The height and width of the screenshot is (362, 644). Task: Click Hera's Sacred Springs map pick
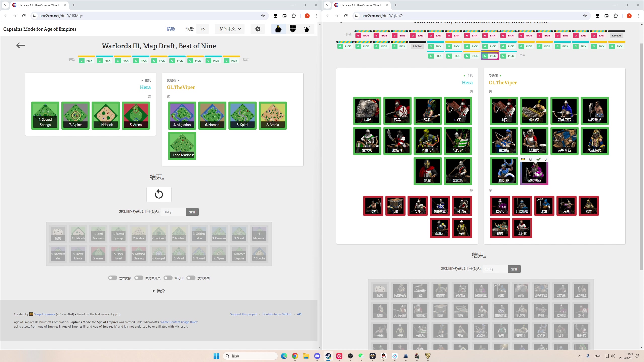pyautogui.click(x=45, y=116)
